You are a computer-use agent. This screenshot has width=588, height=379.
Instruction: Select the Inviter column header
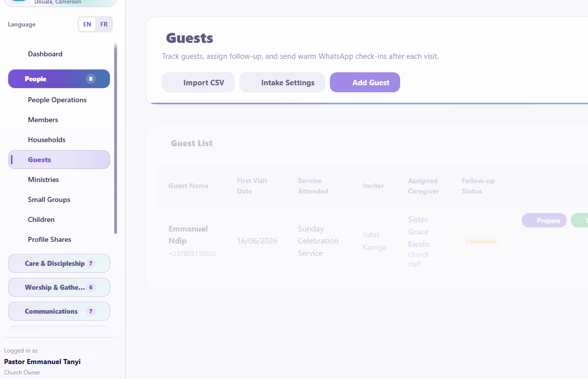click(373, 186)
